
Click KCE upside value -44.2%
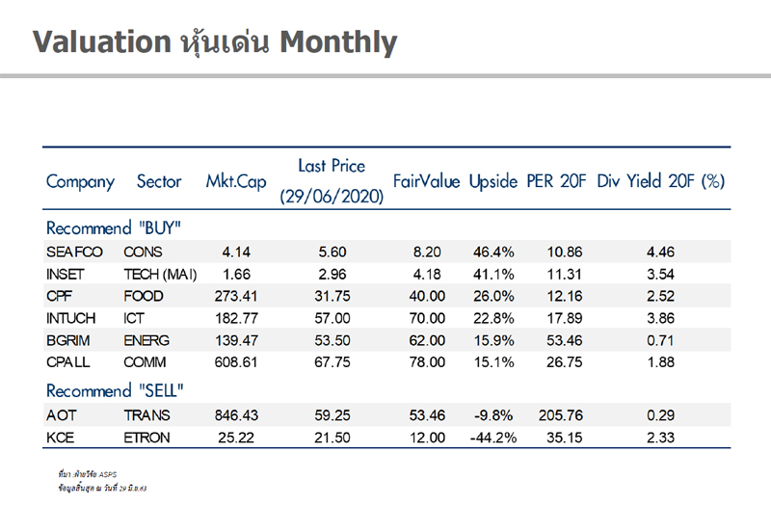coord(493,438)
